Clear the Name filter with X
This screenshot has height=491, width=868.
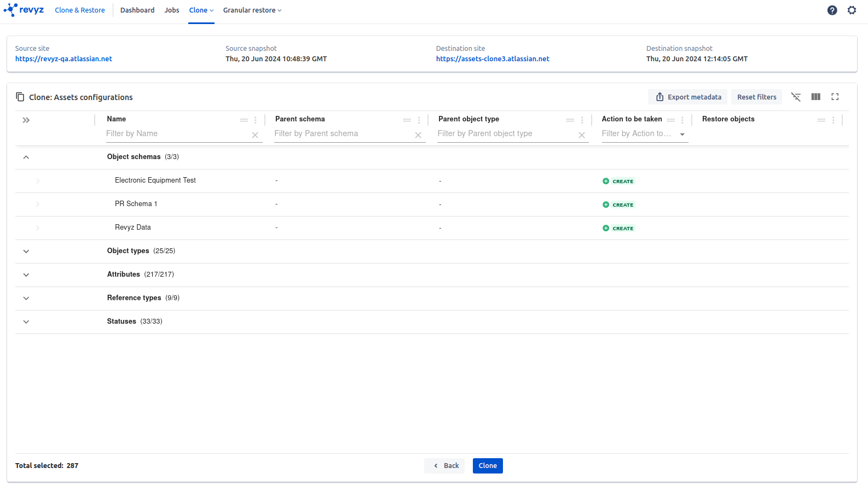tap(255, 135)
